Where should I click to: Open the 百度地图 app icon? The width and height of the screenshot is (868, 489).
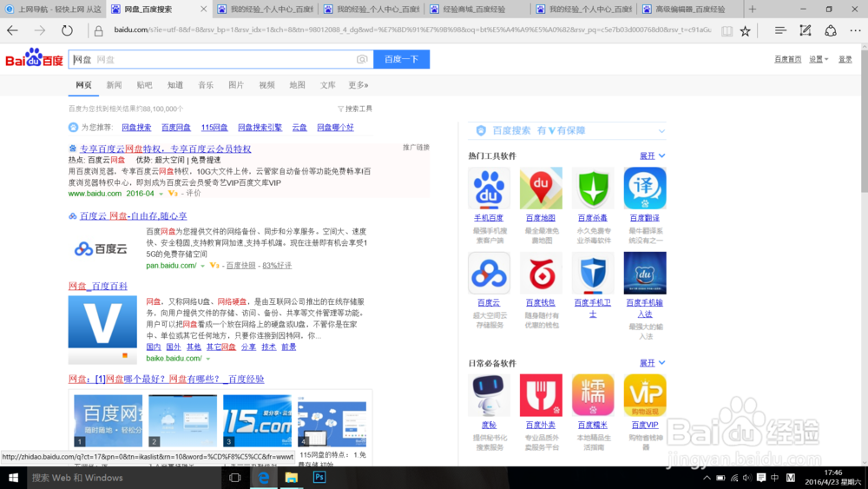click(541, 188)
